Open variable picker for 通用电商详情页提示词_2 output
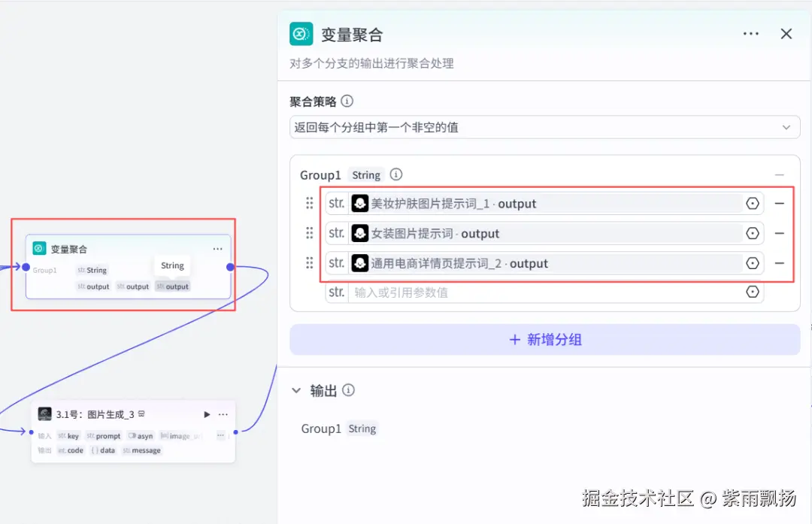This screenshot has width=812, height=524. click(753, 263)
